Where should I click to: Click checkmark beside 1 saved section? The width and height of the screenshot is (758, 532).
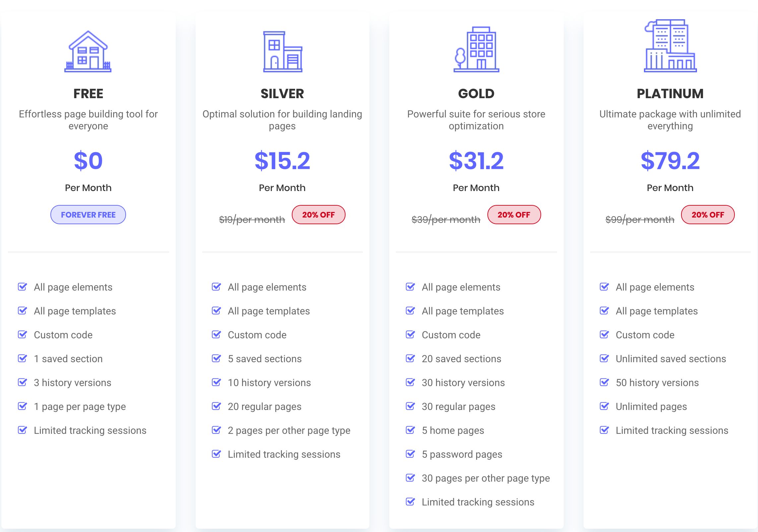[23, 358]
